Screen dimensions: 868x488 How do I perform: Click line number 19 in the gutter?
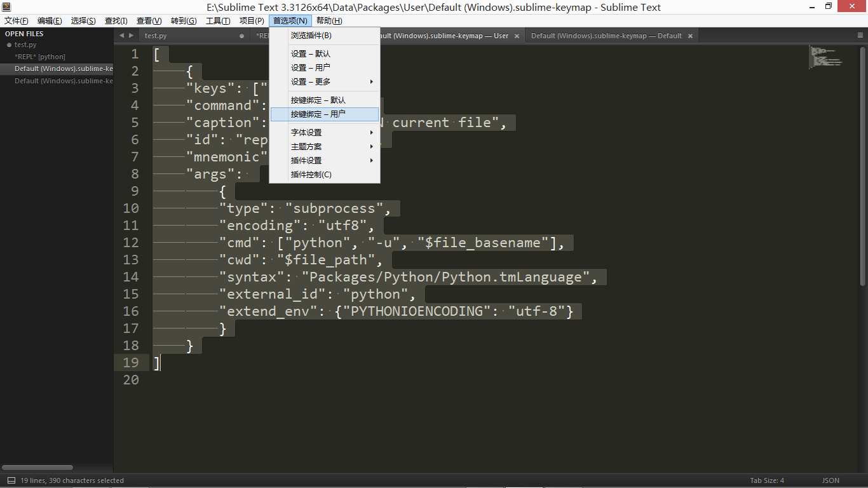point(131,363)
